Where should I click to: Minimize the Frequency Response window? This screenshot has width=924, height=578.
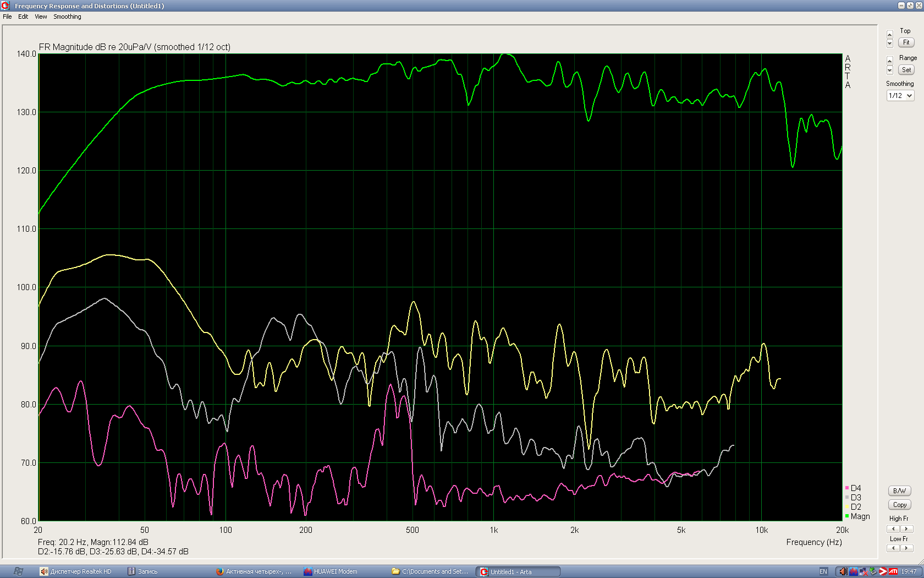pos(901,6)
